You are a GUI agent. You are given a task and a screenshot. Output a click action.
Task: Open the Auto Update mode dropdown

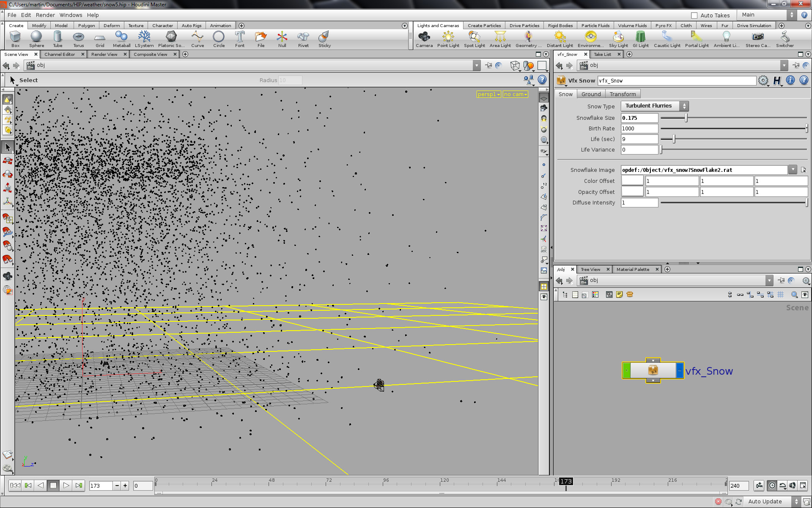pyautogui.click(x=773, y=501)
